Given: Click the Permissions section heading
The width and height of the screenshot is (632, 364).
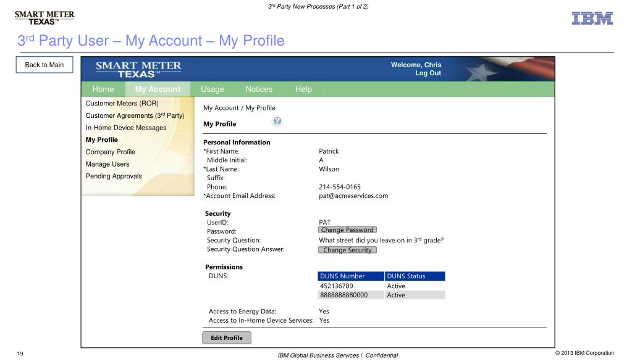Looking at the screenshot, I should 224,267.
